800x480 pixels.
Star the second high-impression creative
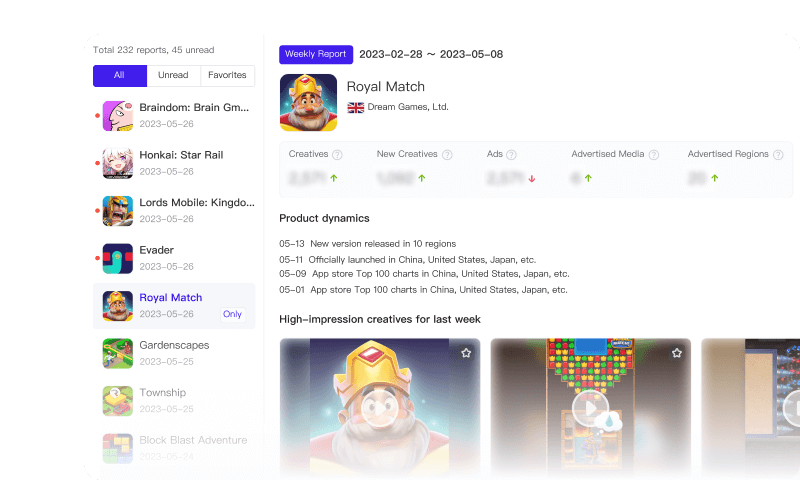pos(677,353)
